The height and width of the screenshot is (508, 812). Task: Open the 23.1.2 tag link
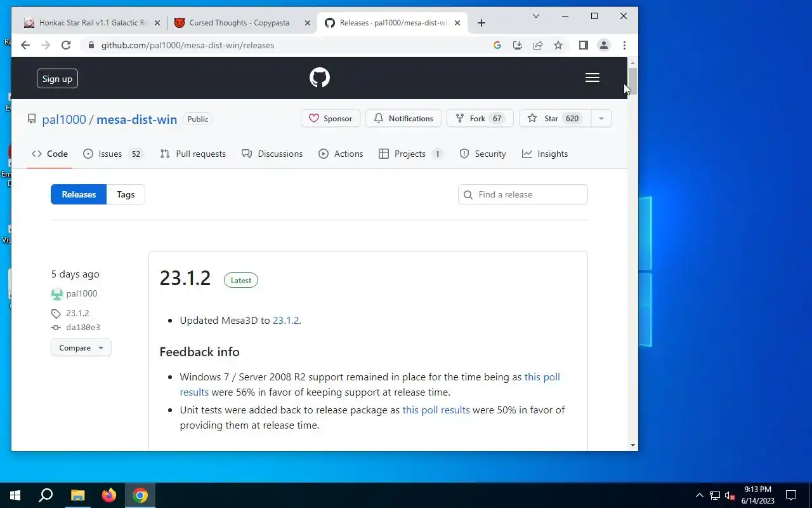coord(77,313)
